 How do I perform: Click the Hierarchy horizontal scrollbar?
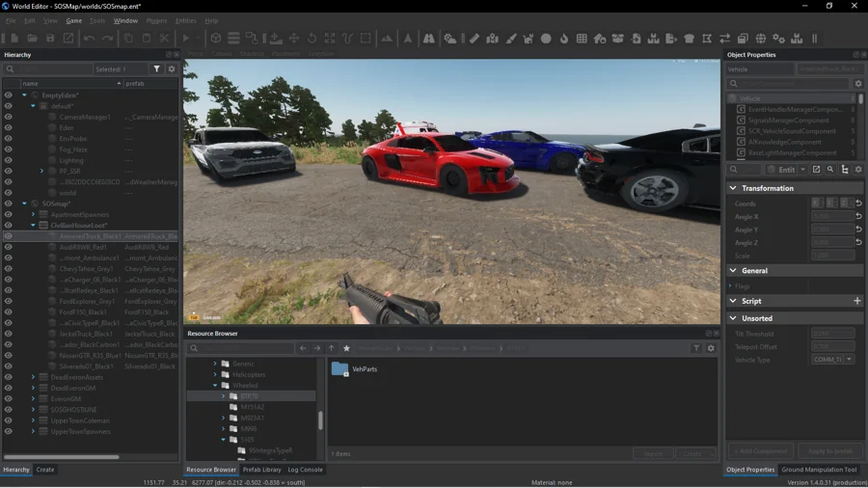[62, 457]
